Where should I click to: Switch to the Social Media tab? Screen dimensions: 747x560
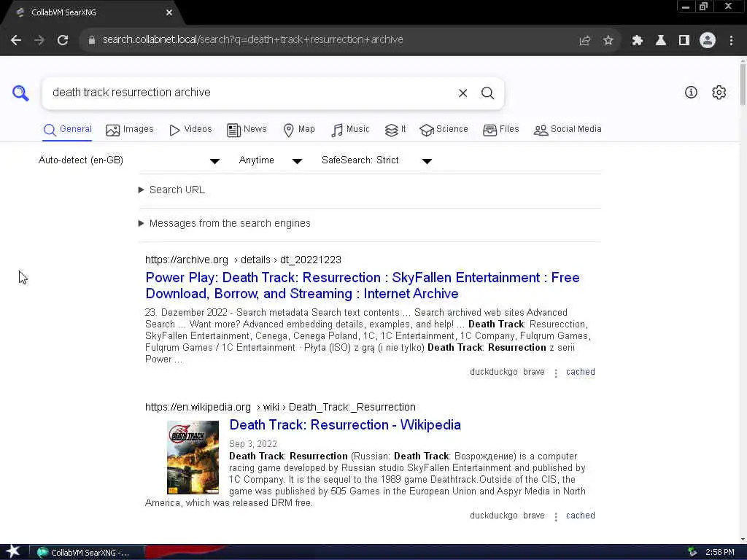(x=568, y=130)
